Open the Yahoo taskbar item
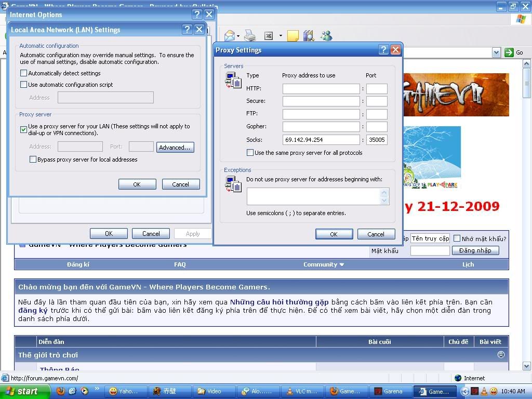This screenshot has width=532, height=399. pyautogui.click(x=126, y=391)
